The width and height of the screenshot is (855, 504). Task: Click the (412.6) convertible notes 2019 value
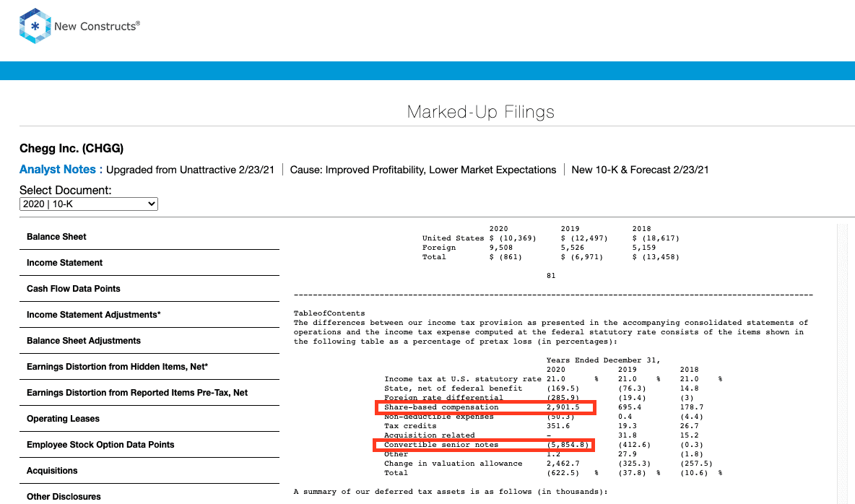634,445
